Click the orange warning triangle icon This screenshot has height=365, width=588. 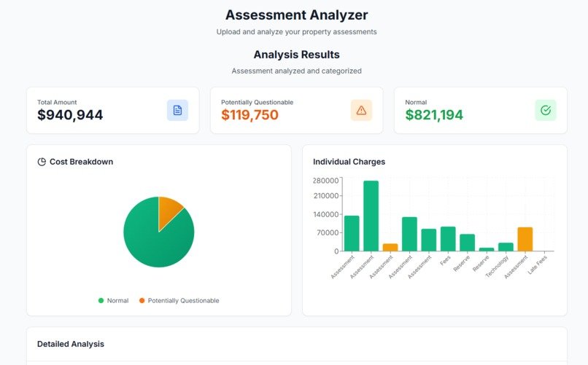(x=361, y=110)
